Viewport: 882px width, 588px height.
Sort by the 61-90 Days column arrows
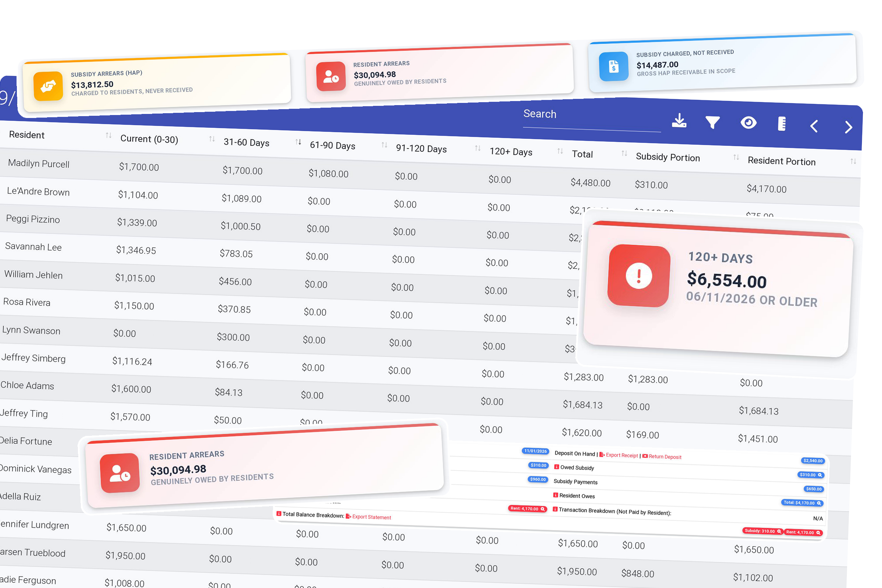(x=384, y=145)
